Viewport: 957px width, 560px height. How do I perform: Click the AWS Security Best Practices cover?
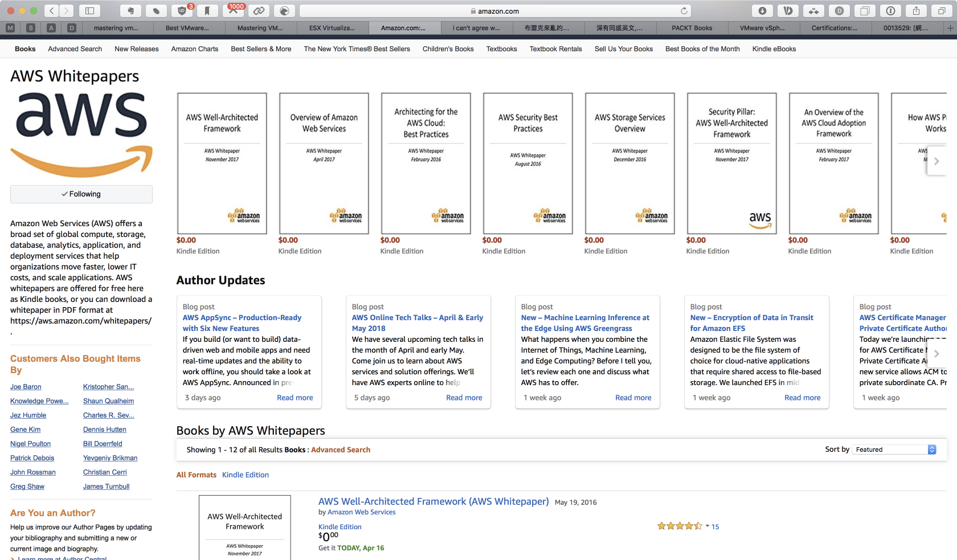[x=527, y=163]
